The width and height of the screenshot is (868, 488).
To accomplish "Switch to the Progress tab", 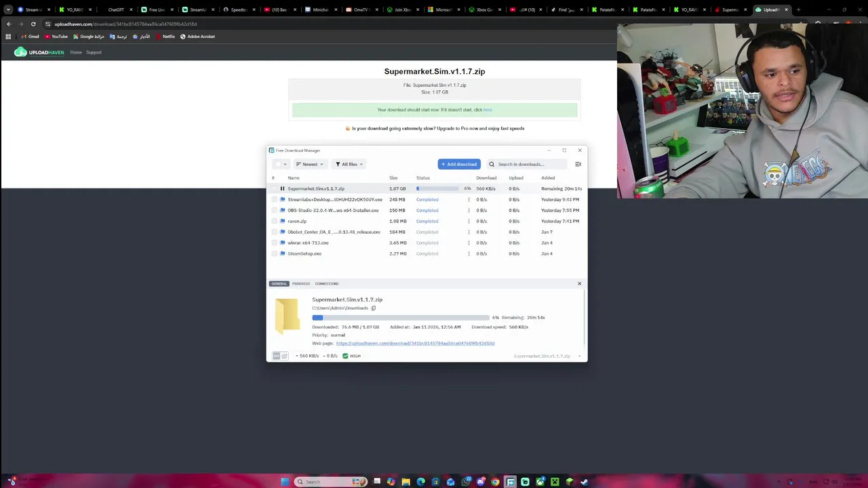I will tap(300, 283).
